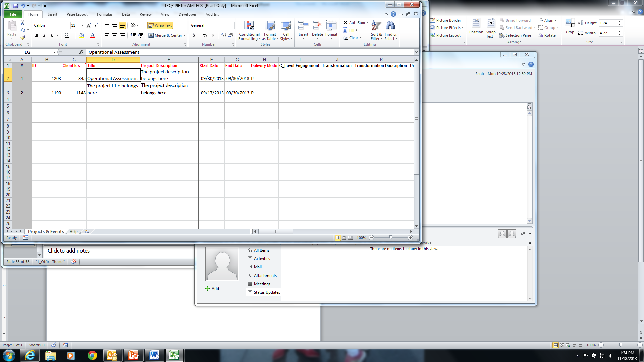
Task: Open the Name Box dropdown arrow
Action: (54, 52)
